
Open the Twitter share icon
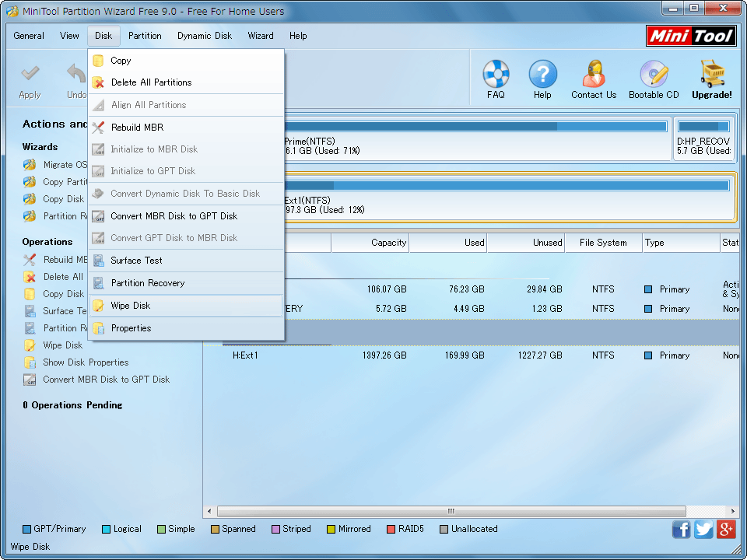click(x=703, y=529)
